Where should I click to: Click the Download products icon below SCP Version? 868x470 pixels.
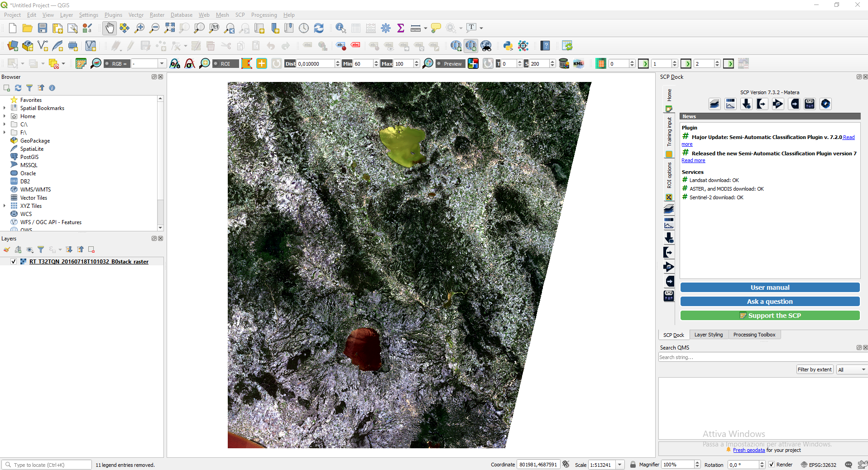coord(746,104)
